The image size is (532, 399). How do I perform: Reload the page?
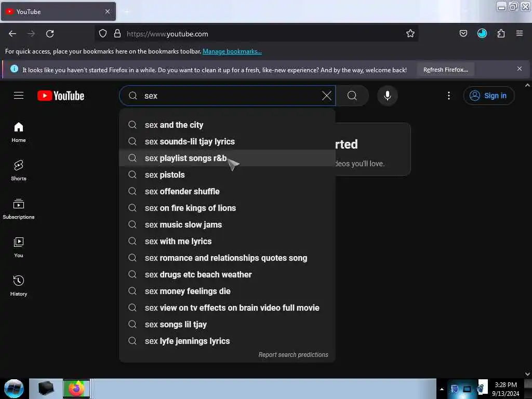coord(50,34)
